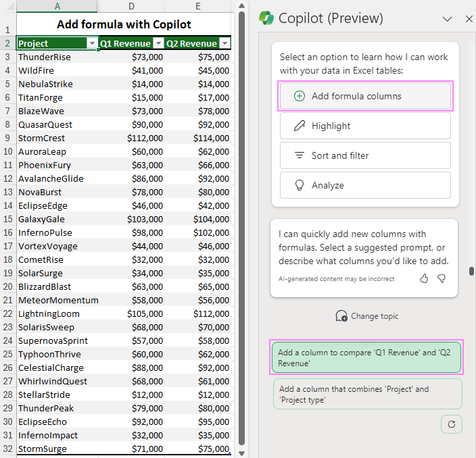Give thumbs down to Copilot response
Viewport: 476px width, 458px height.
click(442, 278)
